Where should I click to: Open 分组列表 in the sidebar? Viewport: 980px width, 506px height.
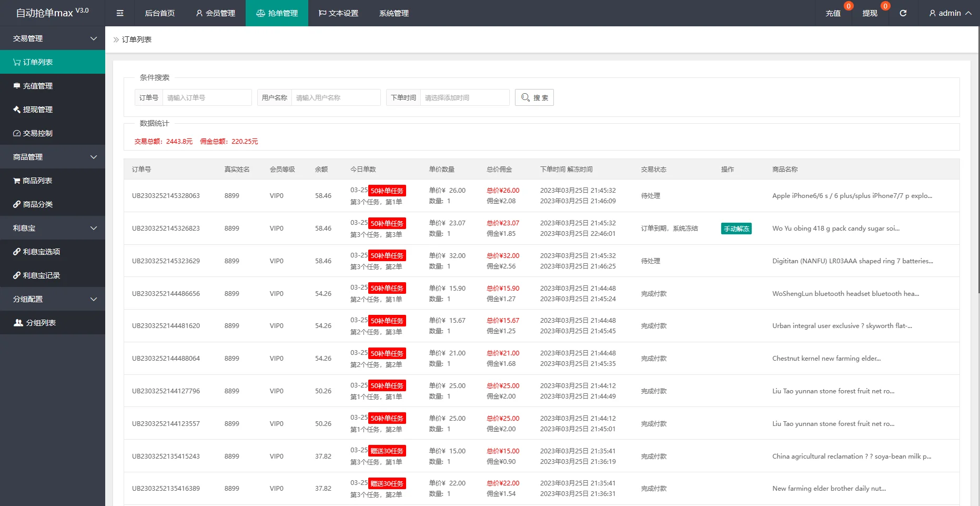point(41,323)
